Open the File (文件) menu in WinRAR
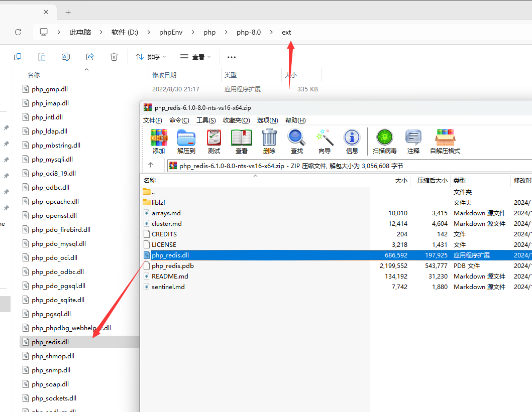532x412 pixels. 153,120
